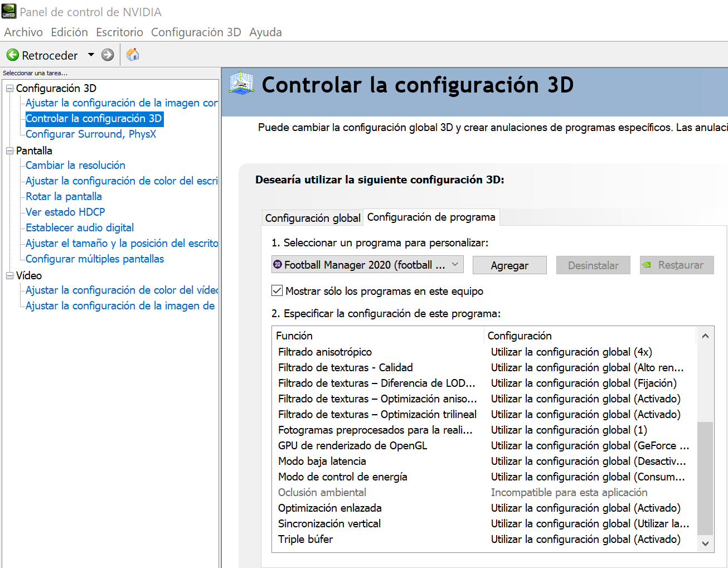This screenshot has height=568, width=728.
Task: Click the settings list scroll down arrow
Action: click(705, 543)
